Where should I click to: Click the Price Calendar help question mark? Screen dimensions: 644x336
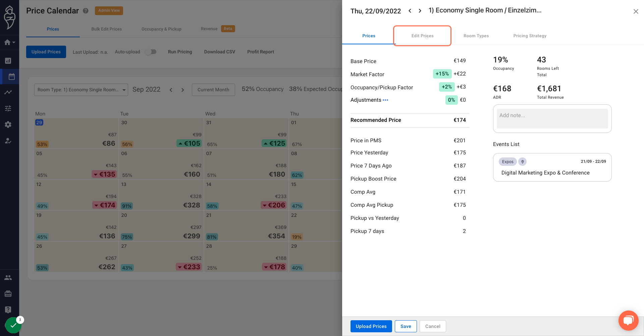[x=86, y=11]
